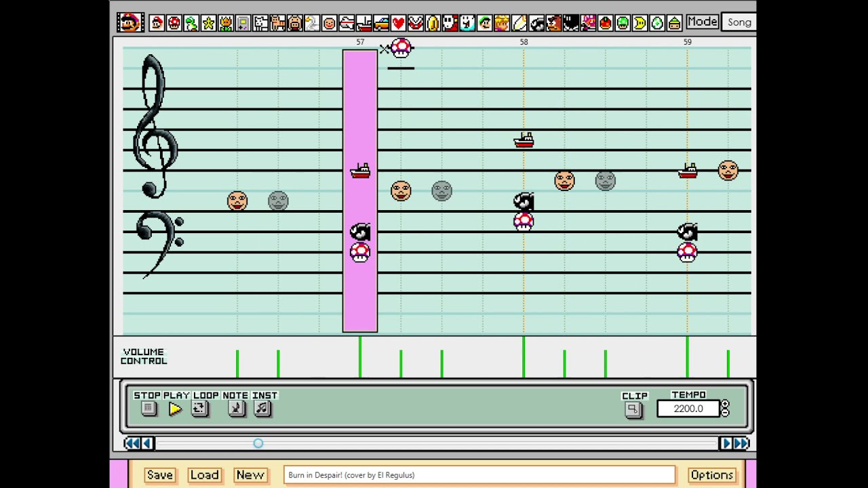The height and width of the screenshot is (488, 868).
Task: Click the Mario filmstrip logo icon
Action: [130, 22]
